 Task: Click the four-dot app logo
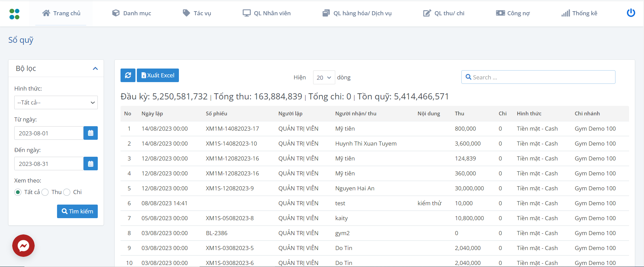[x=14, y=14]
